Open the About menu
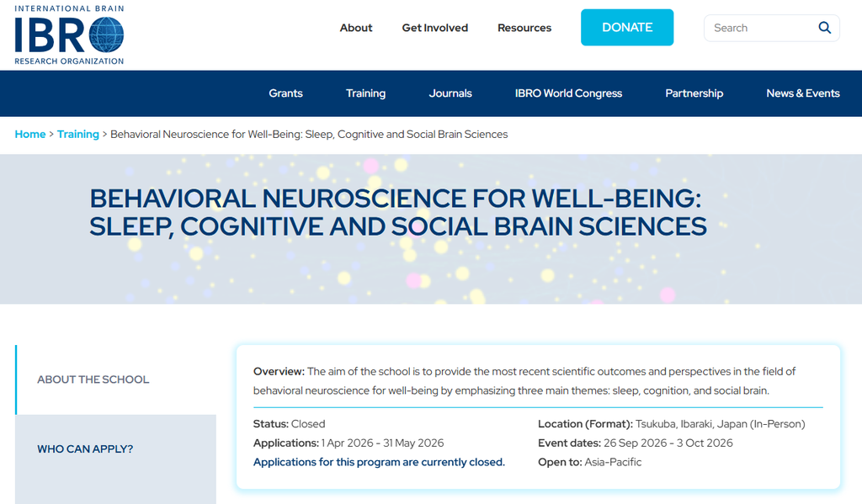The width and height of the screenshot is (862, 504). (356, 28)
